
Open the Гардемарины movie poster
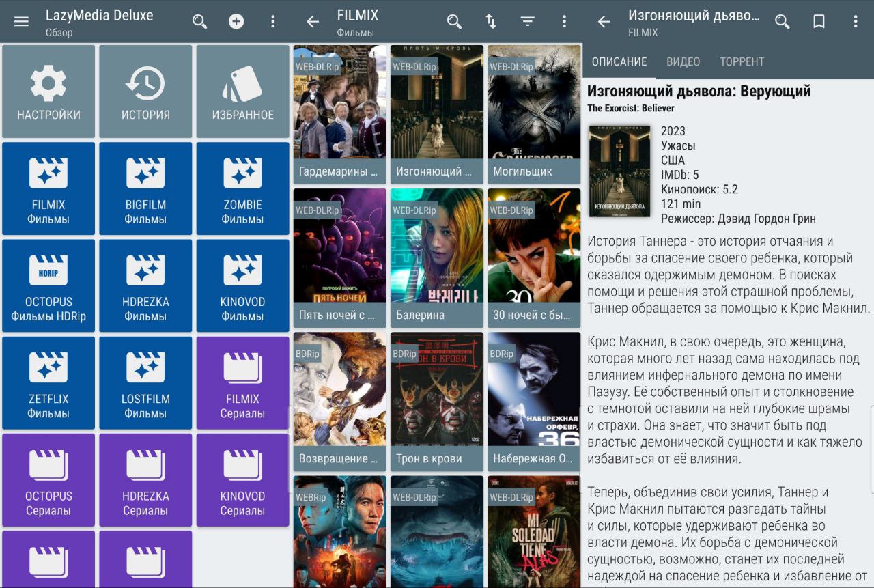340,115
